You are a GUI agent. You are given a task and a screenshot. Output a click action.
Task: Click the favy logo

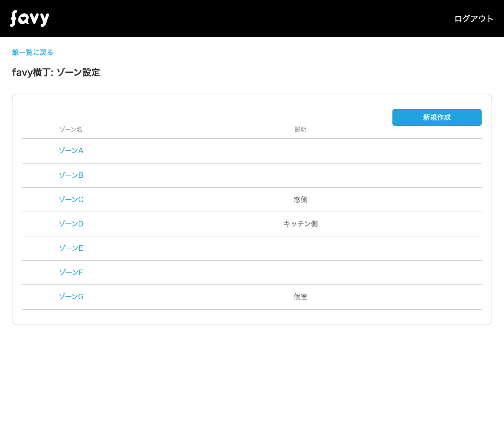[x=30, y=19]
